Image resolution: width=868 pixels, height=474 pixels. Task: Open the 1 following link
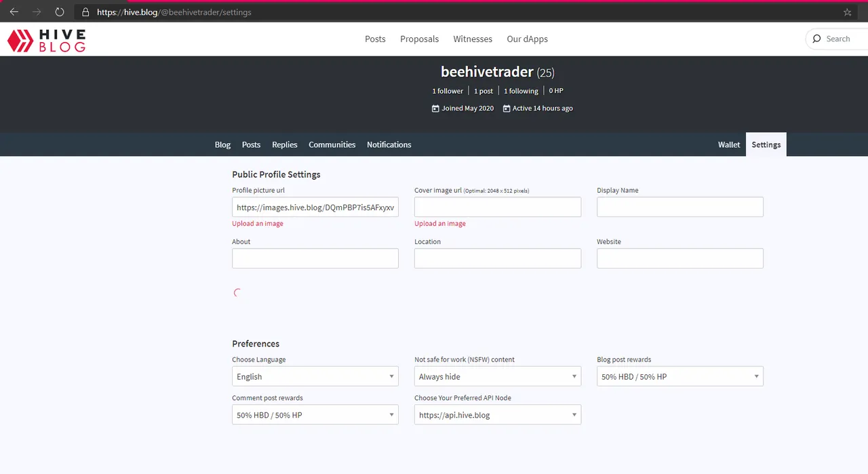tap(521, 91)
